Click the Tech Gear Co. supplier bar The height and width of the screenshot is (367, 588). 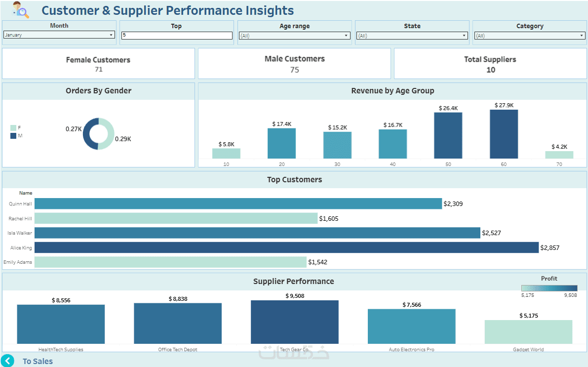(294, 322)
